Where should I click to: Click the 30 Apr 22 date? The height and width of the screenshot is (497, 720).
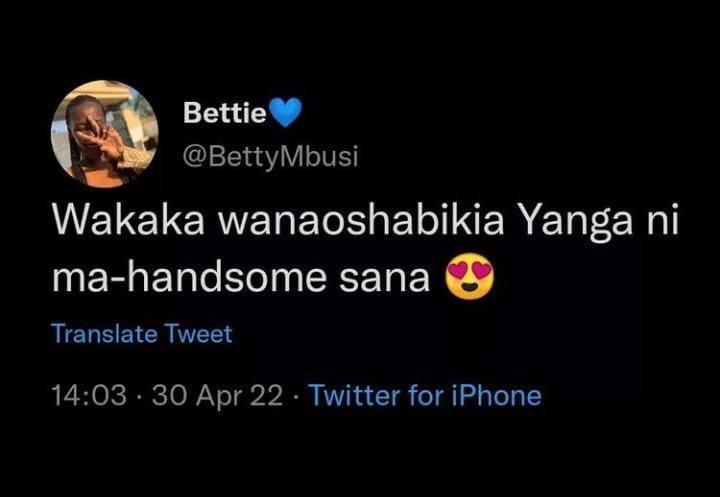coord(218,396)
